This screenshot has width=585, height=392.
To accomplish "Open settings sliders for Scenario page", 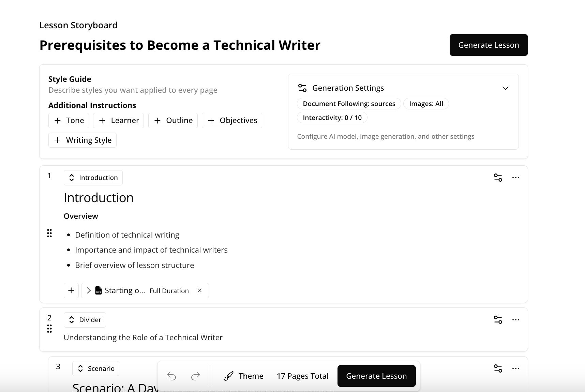I will click(498, 368).
